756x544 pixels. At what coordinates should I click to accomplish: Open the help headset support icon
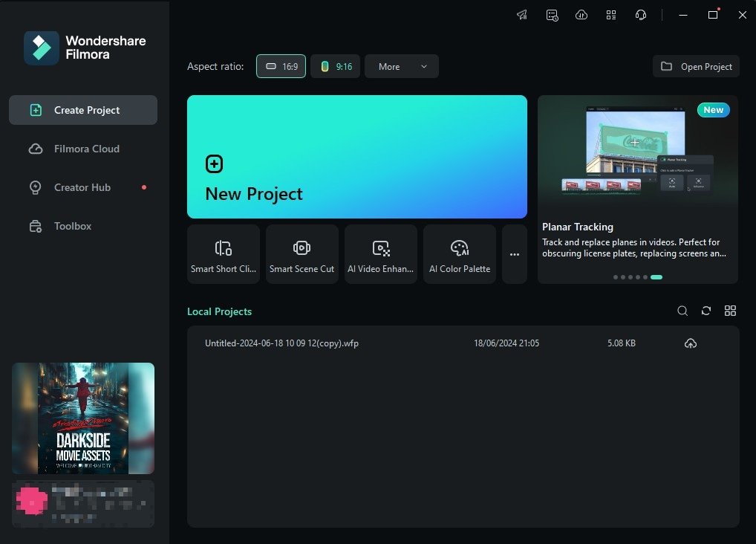tap(640, 15)
